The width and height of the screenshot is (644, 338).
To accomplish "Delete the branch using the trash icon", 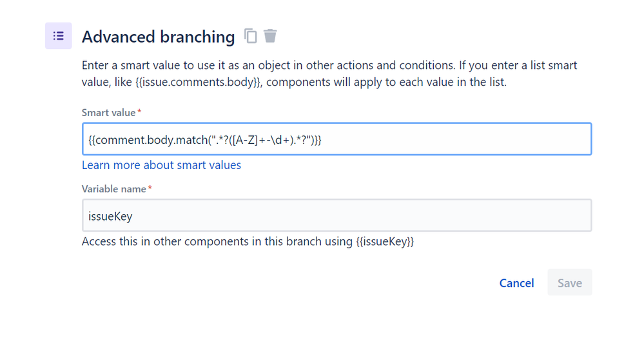I will click(270, 35).
